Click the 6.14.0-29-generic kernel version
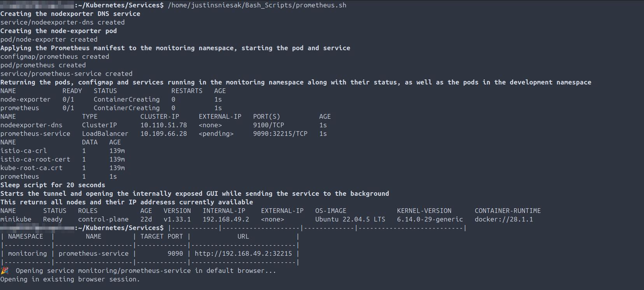 click(x=430, y=219)
